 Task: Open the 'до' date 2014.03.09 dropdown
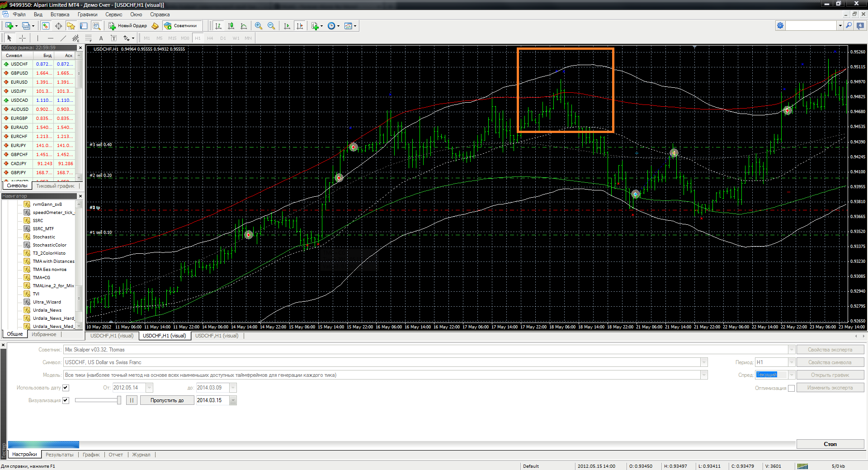[x=233, y=388]
